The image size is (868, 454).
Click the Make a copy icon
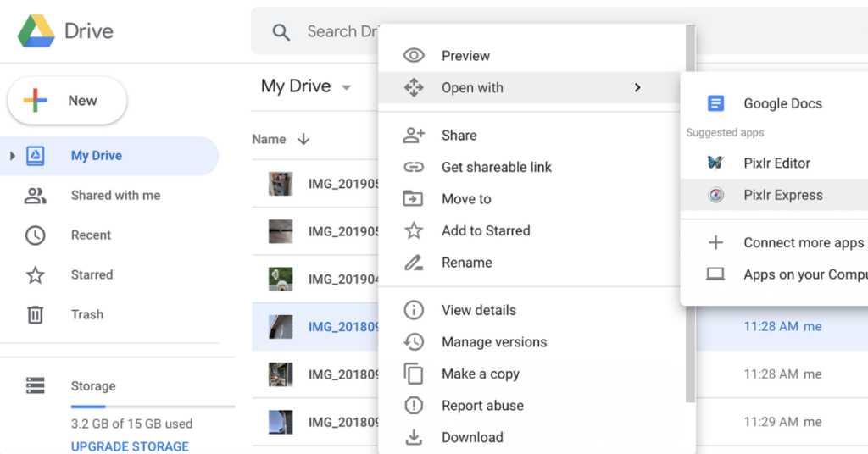tap(414, 374)
